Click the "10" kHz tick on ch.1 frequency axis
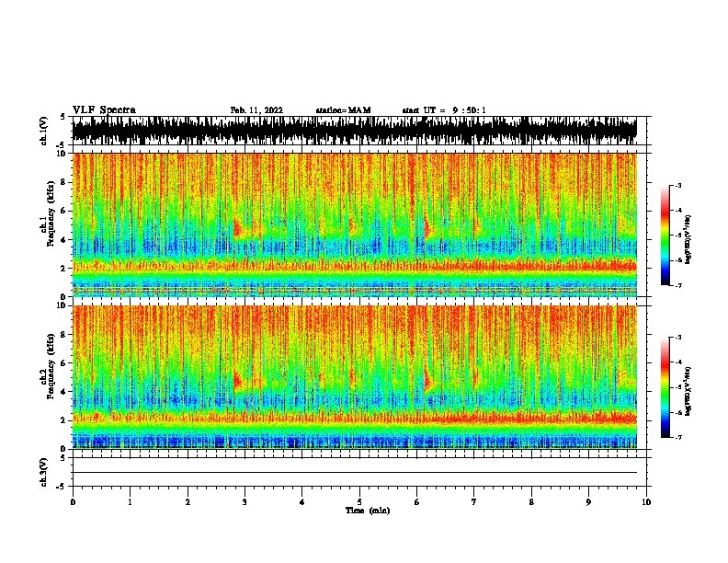Screen dimensions: 728x563 point(62,154)
